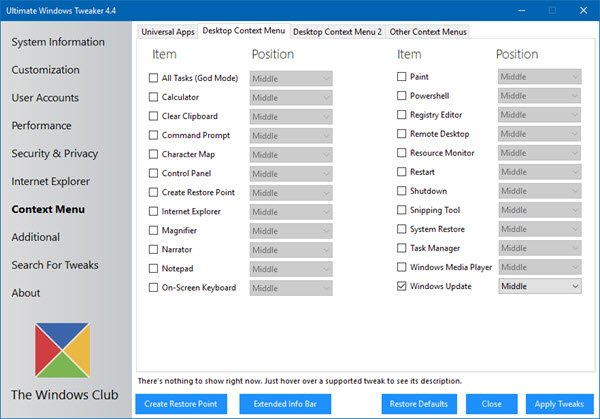The image size is (600, 419).
Task: Expand Command Prompt position combo box
Action: [291, 135]
